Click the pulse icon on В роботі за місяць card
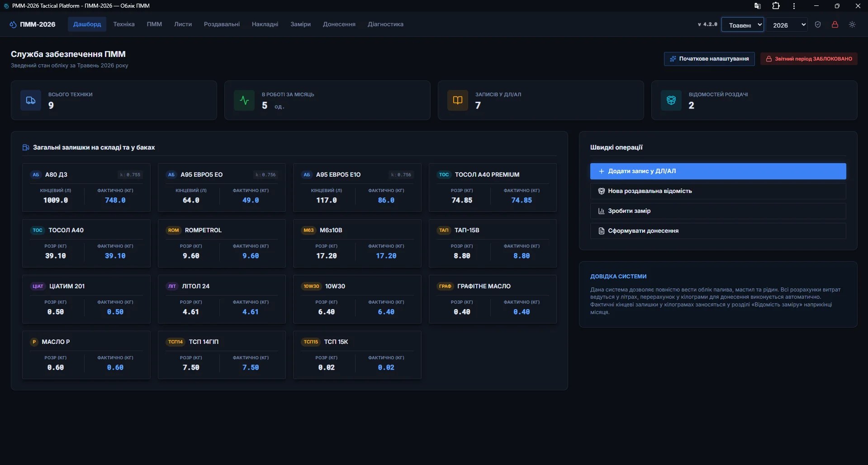 point(244,100)
